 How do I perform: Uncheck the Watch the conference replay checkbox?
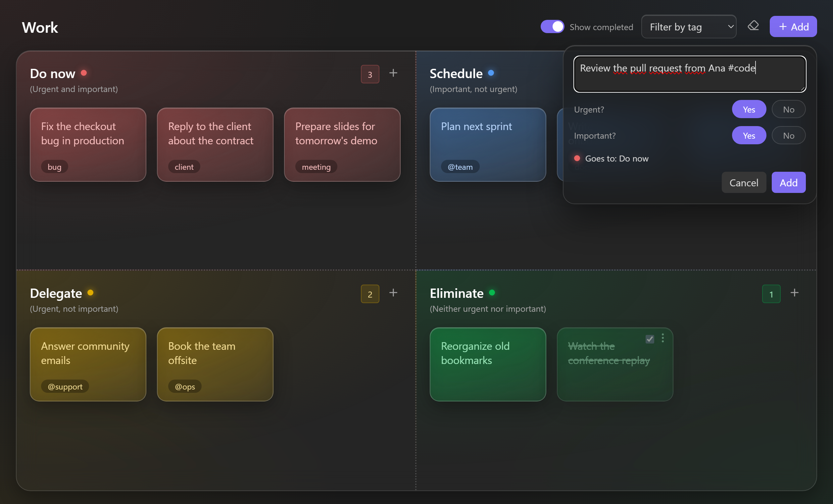tap(650, 339)
